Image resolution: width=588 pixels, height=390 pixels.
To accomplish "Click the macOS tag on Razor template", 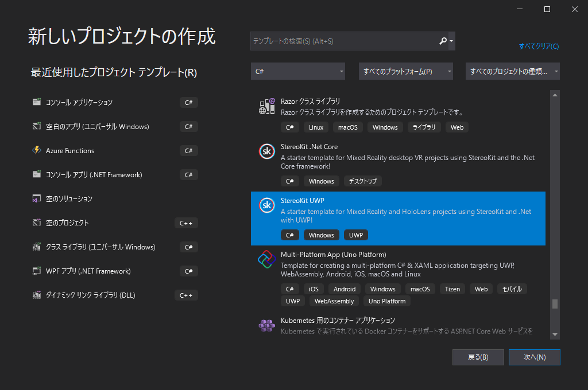I will [348, 127].
